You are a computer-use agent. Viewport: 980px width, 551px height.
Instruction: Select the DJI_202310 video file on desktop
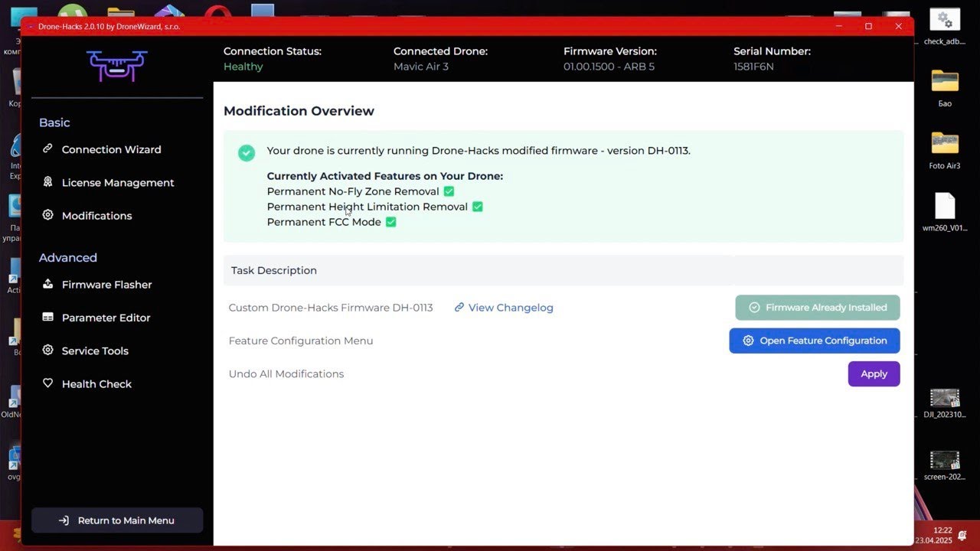945,404
